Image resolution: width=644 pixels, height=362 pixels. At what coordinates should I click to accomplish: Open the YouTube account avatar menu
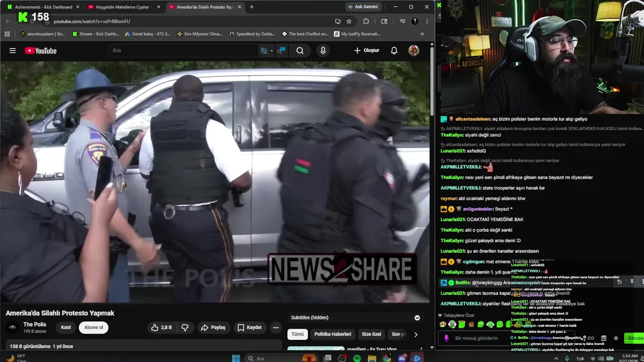point(414,50)
